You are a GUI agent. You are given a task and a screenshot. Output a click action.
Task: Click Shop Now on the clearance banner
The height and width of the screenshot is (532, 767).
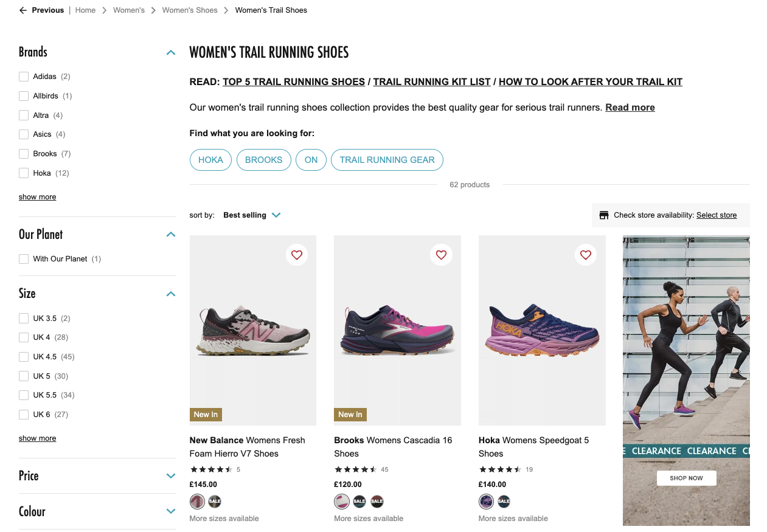point(687,478)
